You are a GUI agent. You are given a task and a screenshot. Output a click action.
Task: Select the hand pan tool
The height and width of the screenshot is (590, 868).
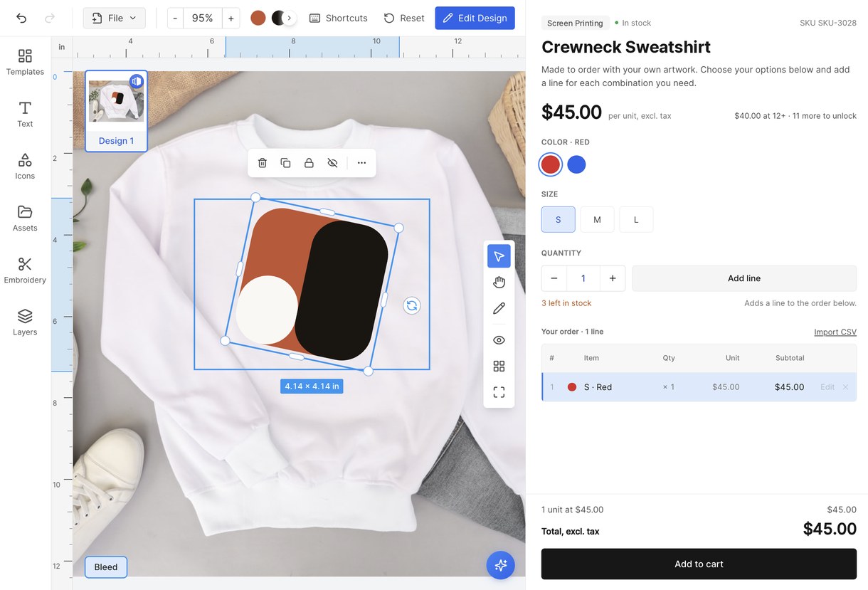tap(499, 283)
